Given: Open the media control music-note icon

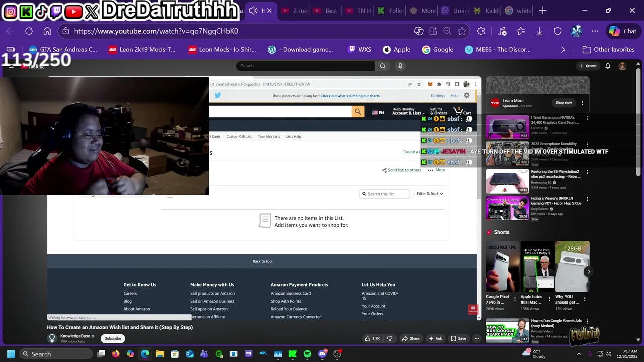Looking at the screenshot, I should (502, 31).
